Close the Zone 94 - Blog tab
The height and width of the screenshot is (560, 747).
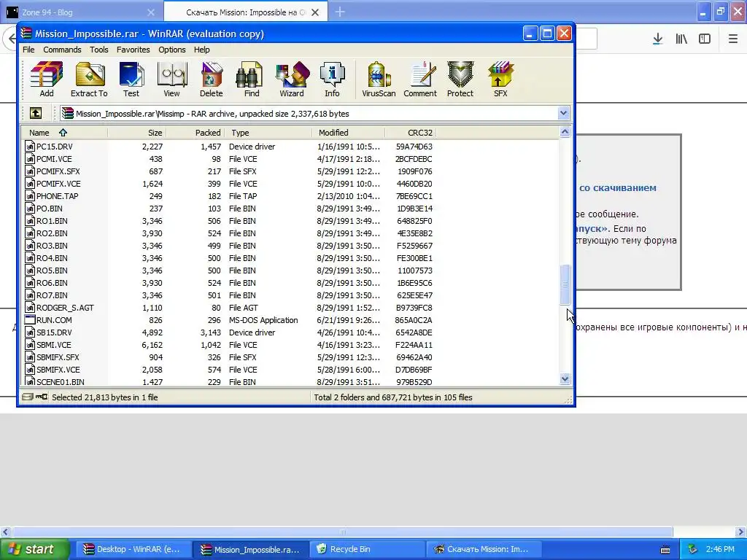click(x=151, y=12)
